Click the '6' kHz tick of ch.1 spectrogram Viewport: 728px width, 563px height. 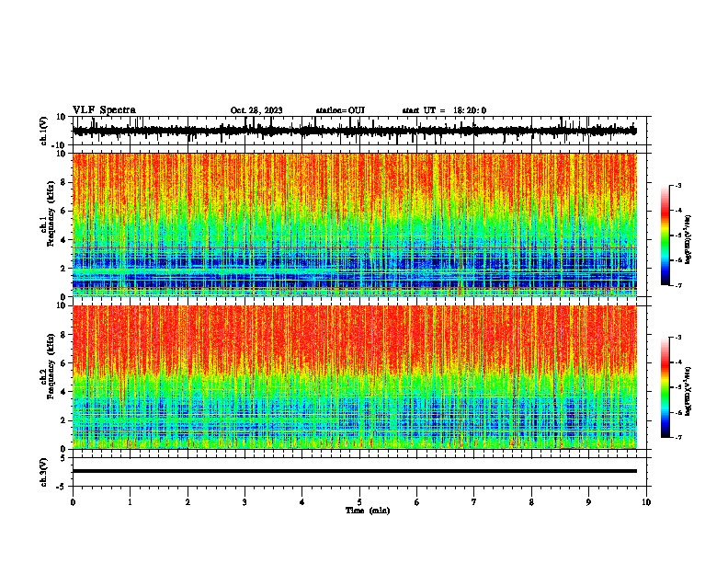tap(64, 211)
